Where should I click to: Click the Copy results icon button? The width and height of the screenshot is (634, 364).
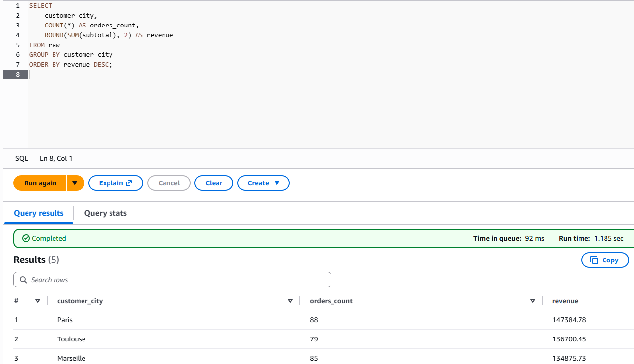(x=605, y=260)
